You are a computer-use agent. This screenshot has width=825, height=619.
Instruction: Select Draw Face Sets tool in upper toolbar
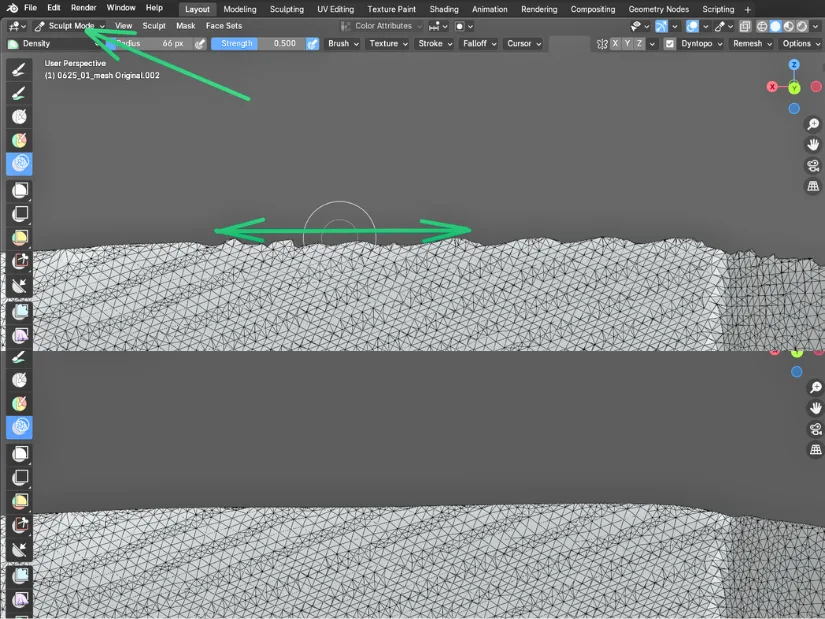click(x=19, y=141)
